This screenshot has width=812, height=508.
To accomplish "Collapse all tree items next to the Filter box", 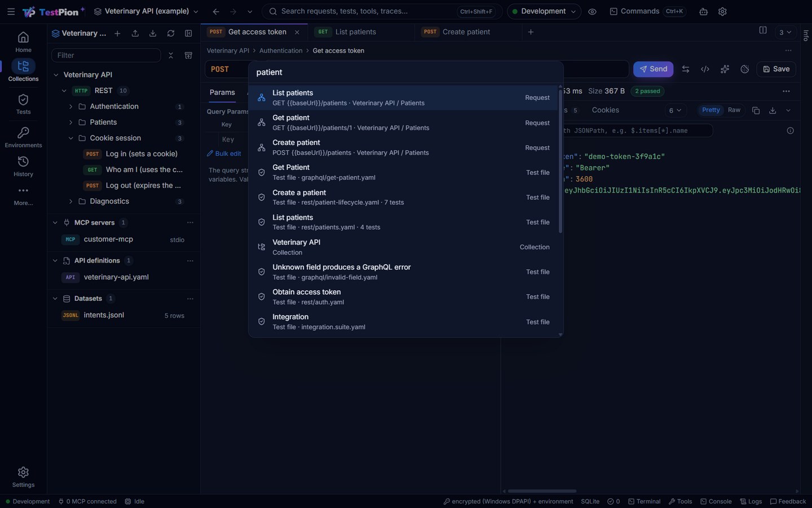I will [171, 55].
